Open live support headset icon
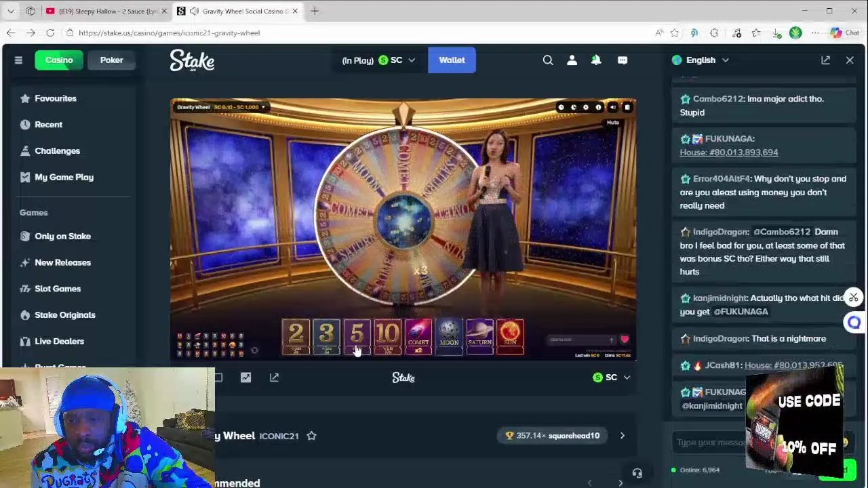868x488 pixels. click(637, 474)
